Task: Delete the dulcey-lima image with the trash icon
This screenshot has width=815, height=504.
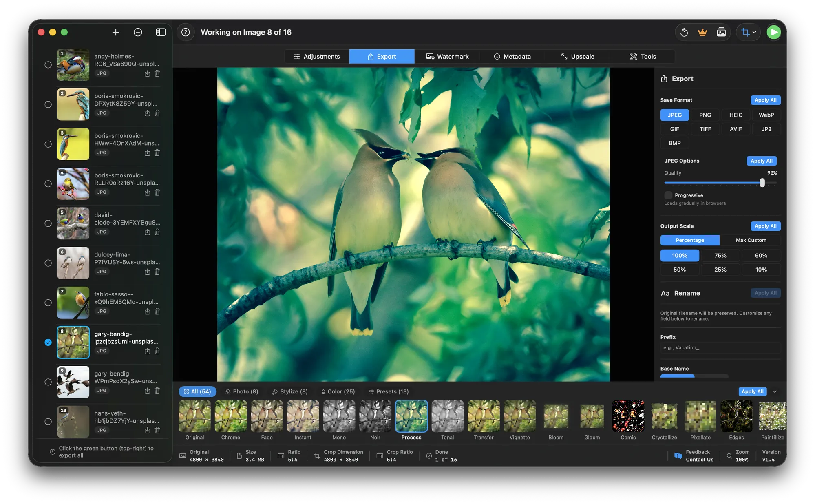Action: pyautogui.click(x=157, y=272)
